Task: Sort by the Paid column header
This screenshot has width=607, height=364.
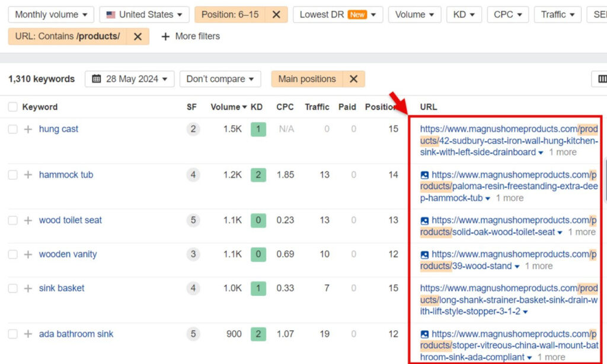Action: [x=347, y=107]
